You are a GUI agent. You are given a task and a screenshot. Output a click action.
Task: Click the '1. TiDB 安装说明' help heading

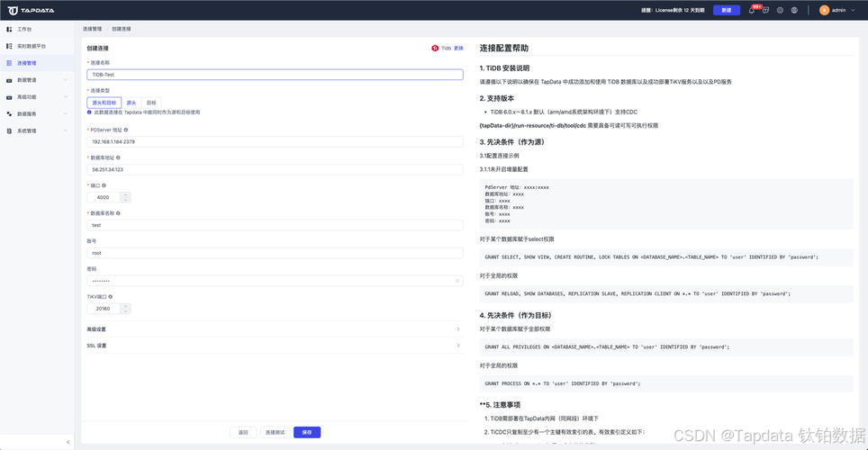pyautogui.click(x=504, y=68)
